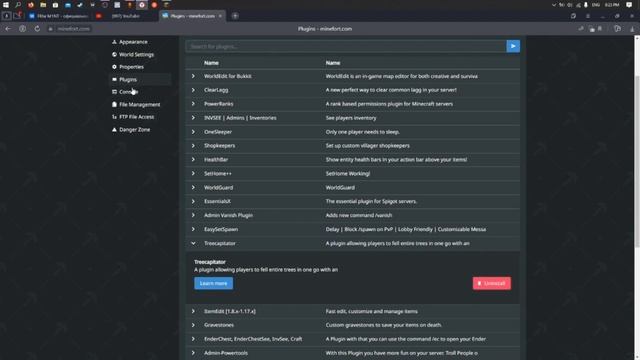Open Windows taskbar search

point(18,5)
